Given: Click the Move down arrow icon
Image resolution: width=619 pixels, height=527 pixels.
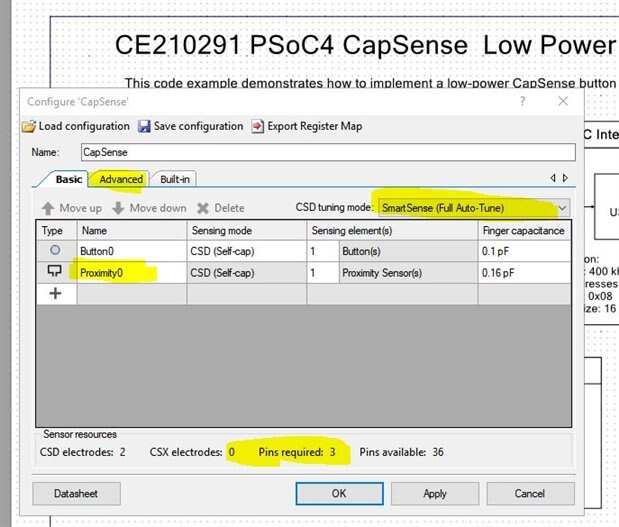Looking at the screenshot, I should coord(118,208).
